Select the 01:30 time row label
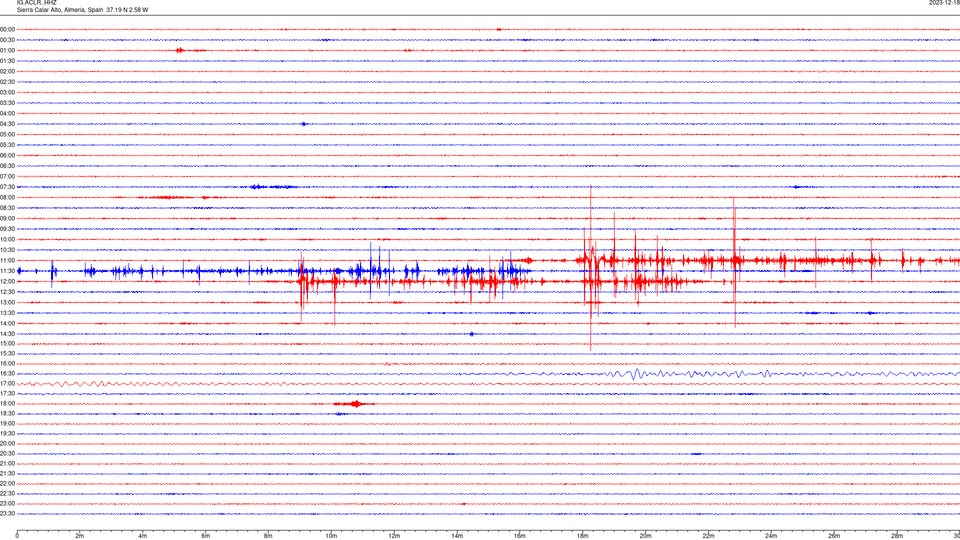960x540 pixels. point(7,61)
